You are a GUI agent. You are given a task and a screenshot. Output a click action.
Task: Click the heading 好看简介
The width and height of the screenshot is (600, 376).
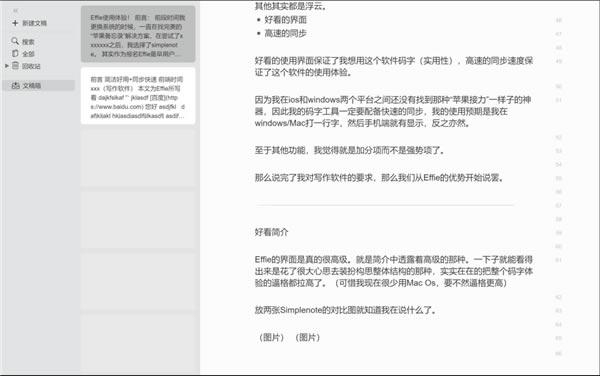tap(271, 232)
